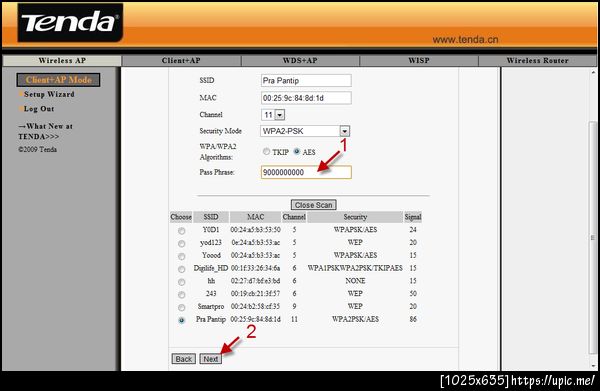Click Log Out in sidebar
This screenshot has width=600, height=391.
tap(39, 109)
